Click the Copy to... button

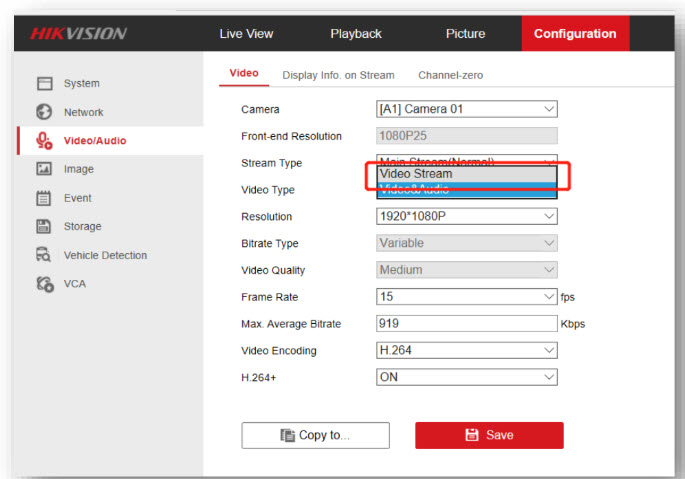(315, 435)
